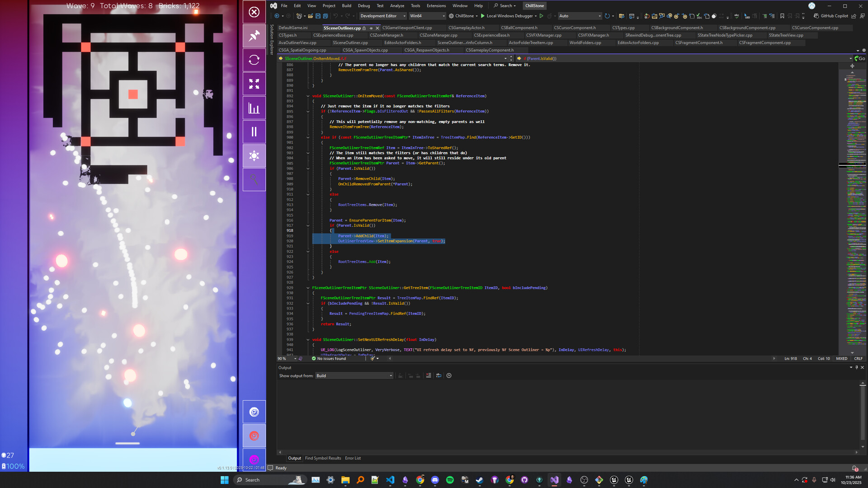
Task: Click the refresh icon in the overlay sidebar
Action: pos(254,60)
